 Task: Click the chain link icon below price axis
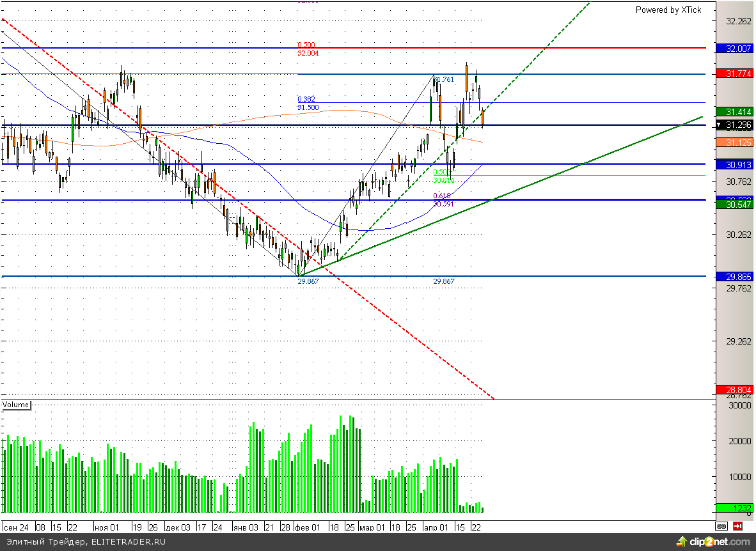[721, 527]
